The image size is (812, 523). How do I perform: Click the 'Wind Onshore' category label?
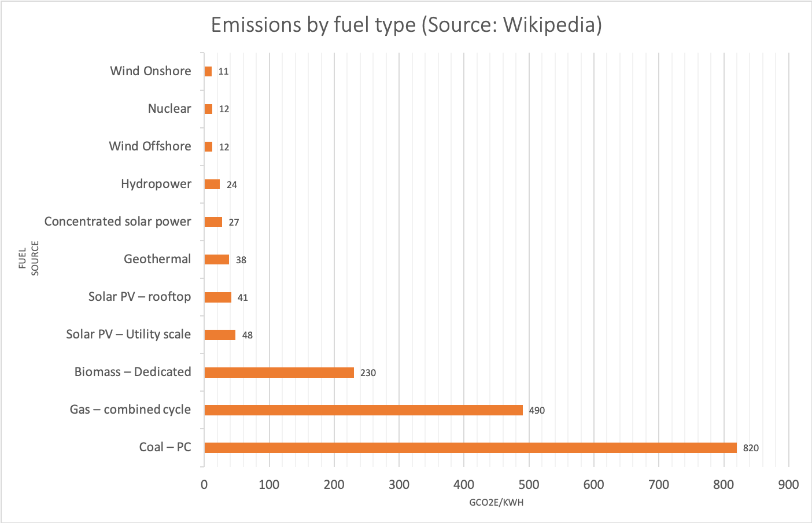tap(150, 71)
